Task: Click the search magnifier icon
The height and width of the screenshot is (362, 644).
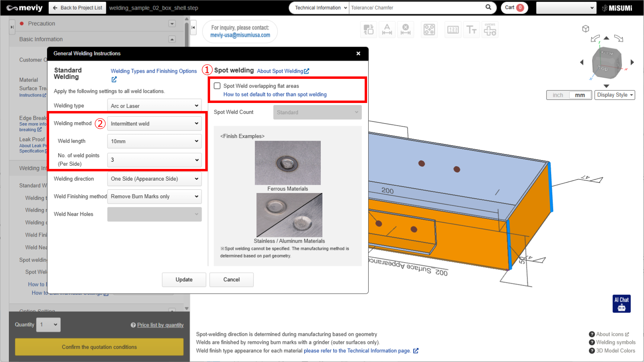Action: 488,7
